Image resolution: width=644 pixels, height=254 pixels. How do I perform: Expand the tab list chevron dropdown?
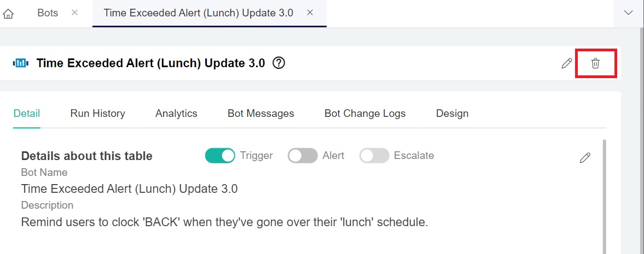coord(628,13)
